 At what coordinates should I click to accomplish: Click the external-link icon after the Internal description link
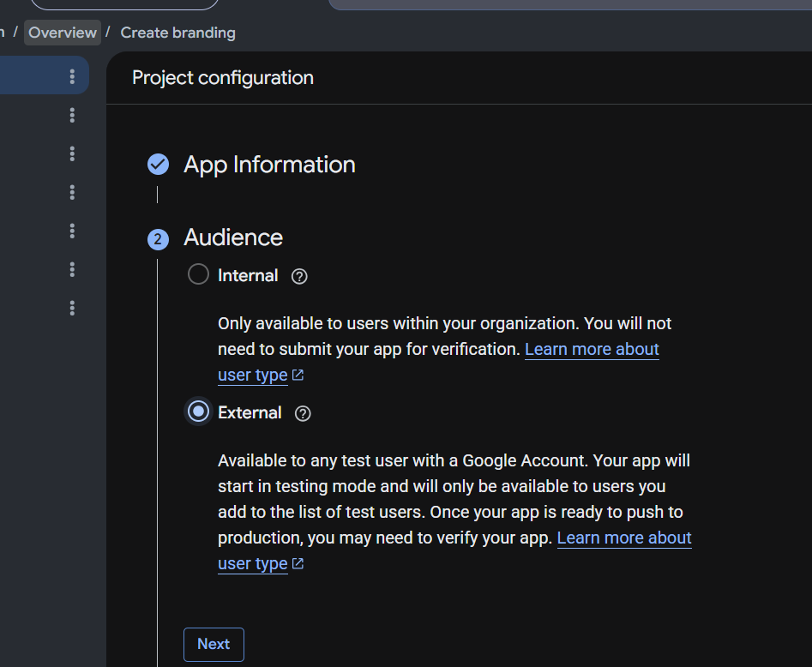pyautogui.click(x=298, y=375)
